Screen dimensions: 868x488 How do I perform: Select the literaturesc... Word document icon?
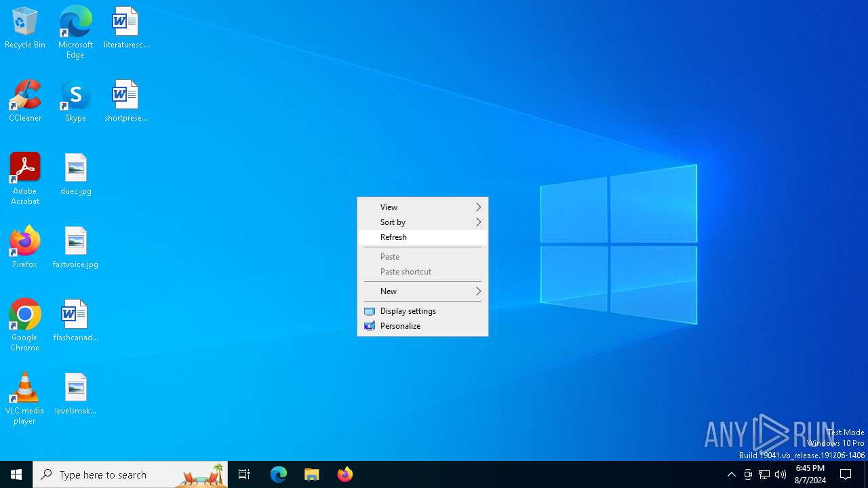coord(126,28)
